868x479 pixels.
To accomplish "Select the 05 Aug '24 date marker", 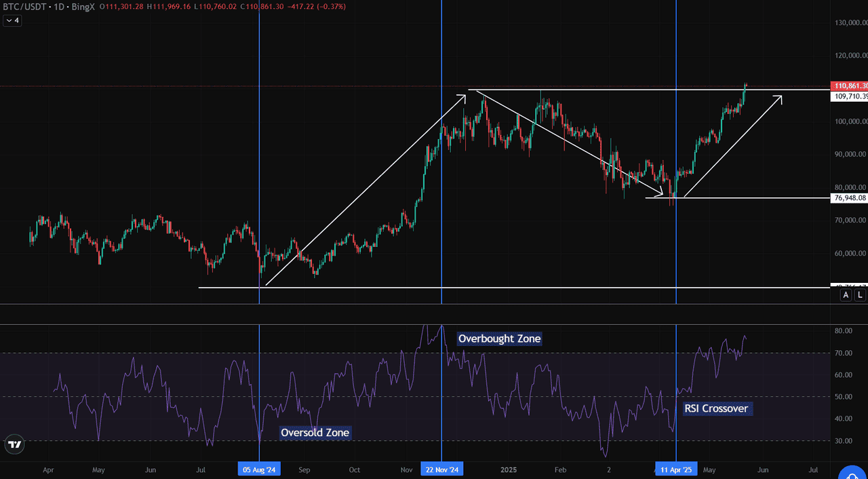I will click(x=259, y=470).
